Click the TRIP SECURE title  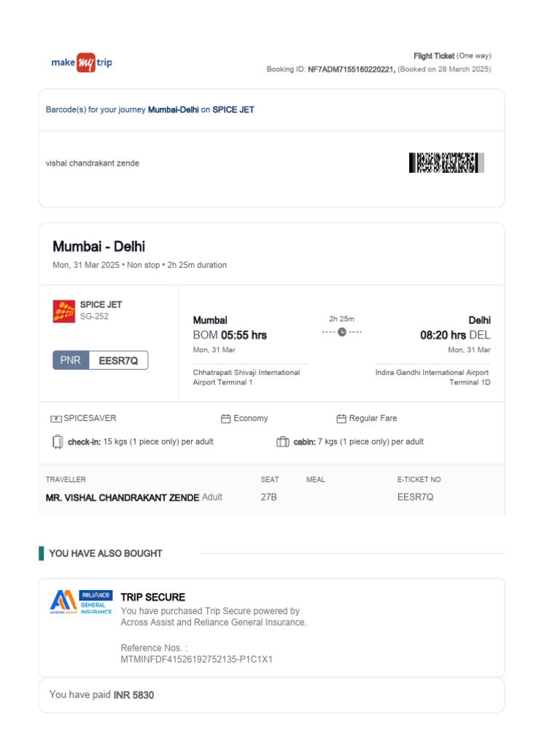coord(153,597)
